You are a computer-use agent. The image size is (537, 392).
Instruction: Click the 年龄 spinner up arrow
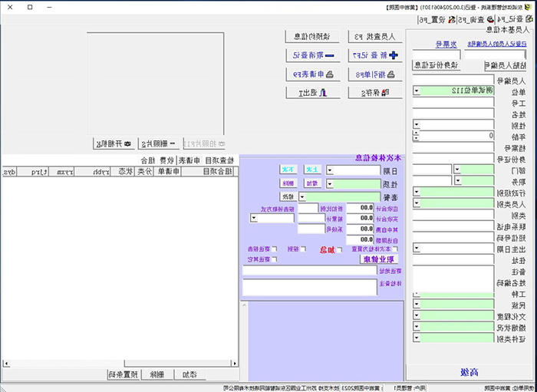click(416, 133)
